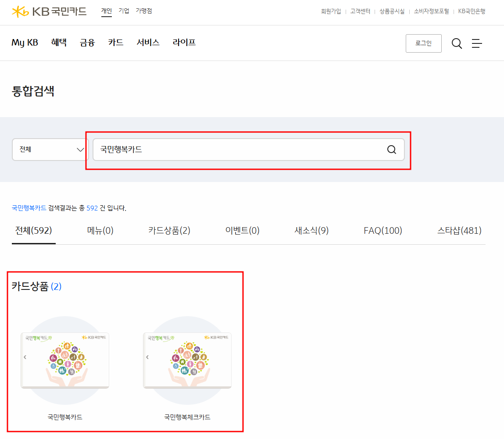Image resolution: width=504 pixels, height=439 pixels.
Task: Click the KB국민카드 logo
Action: 49,11
